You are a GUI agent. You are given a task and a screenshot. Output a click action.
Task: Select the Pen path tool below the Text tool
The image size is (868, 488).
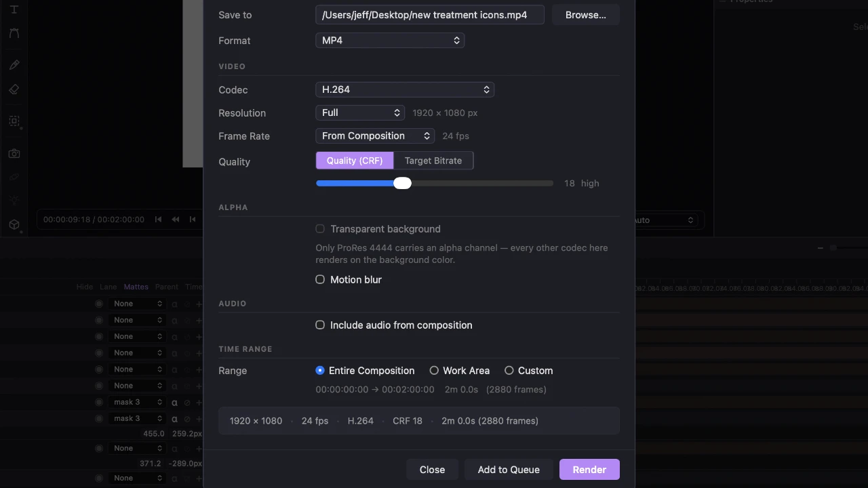(x=14, y=33)
